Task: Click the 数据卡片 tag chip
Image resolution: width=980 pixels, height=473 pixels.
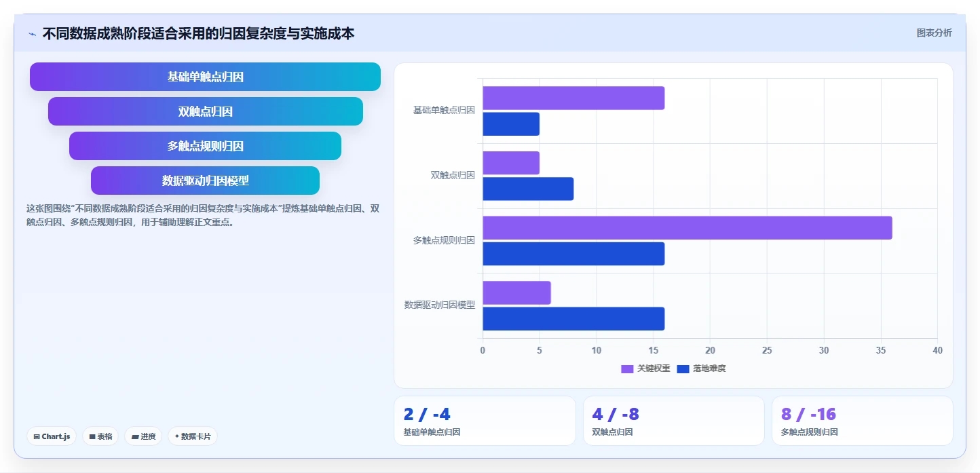Action: [192, 436]
